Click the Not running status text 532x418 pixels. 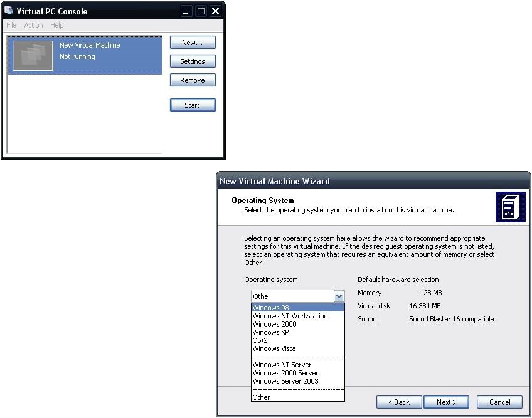click(77, 56)
